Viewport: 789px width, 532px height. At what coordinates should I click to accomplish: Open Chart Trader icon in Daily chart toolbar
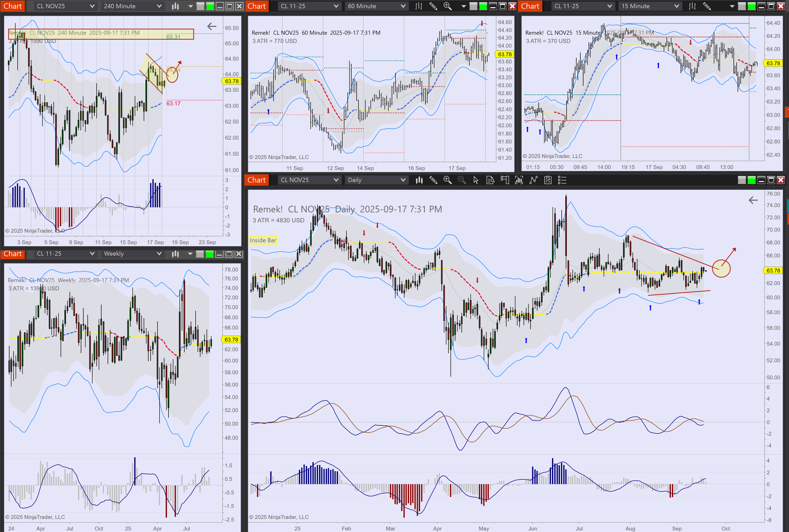pos(505,180)
